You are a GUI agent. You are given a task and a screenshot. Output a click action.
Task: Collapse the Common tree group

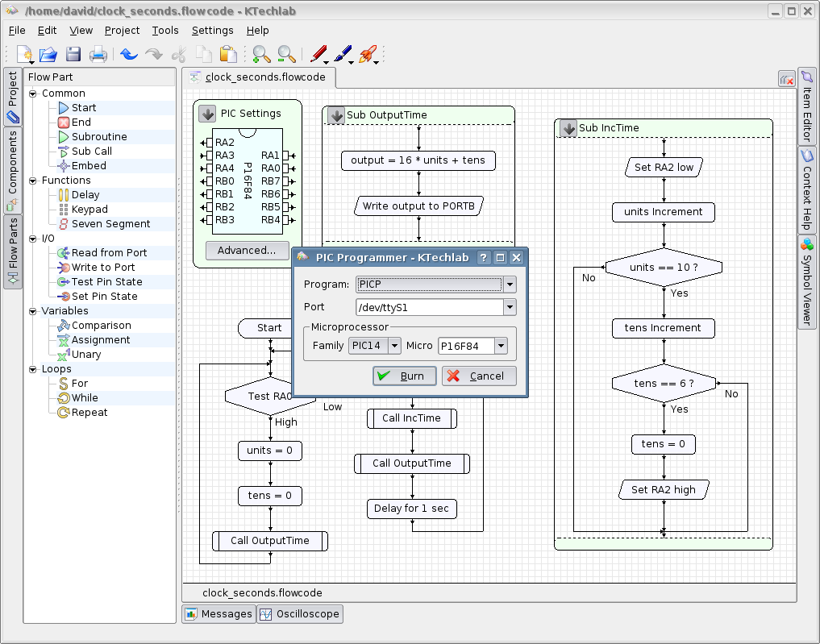[33, 93]
